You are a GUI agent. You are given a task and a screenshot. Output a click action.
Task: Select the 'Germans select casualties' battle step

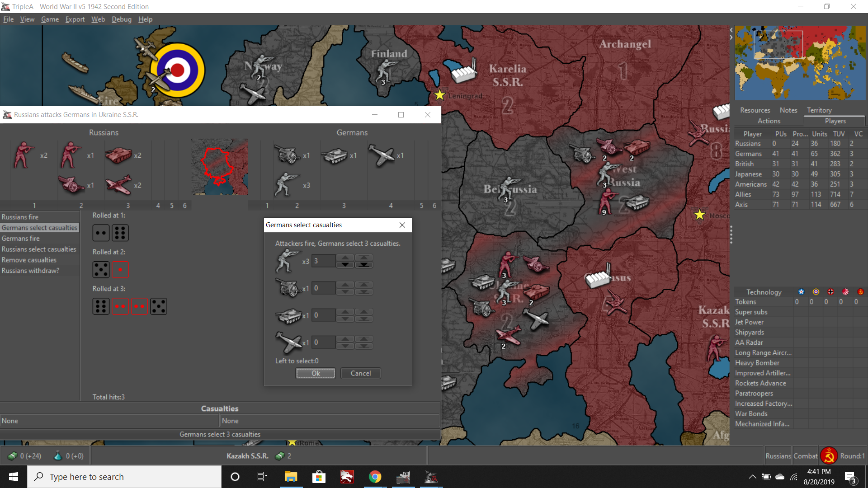click(40, 228)
